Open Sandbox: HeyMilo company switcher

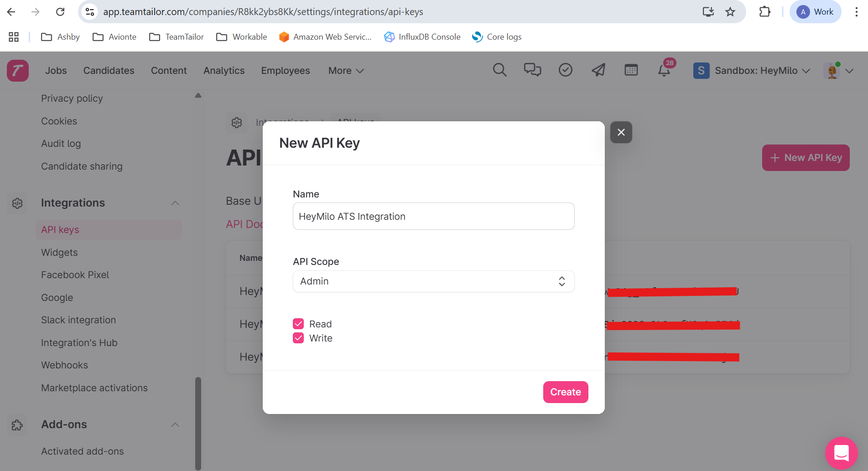752,71
